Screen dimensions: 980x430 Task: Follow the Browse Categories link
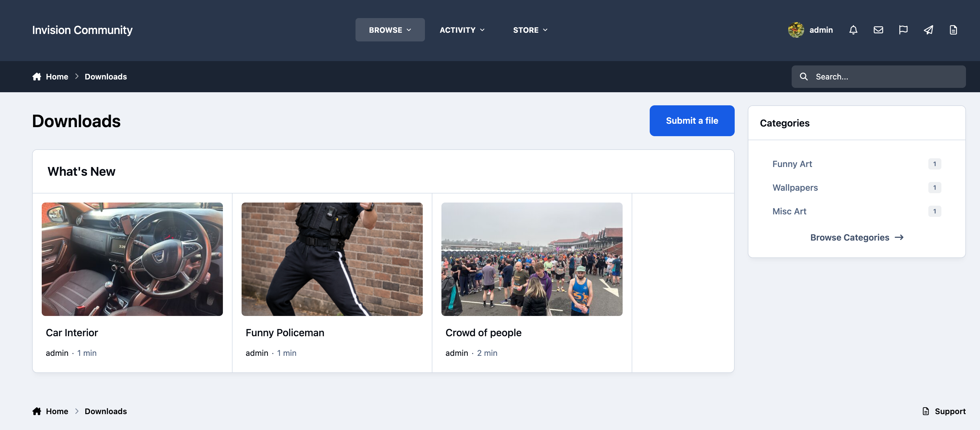pyautogui.click(x=856, y=237)
